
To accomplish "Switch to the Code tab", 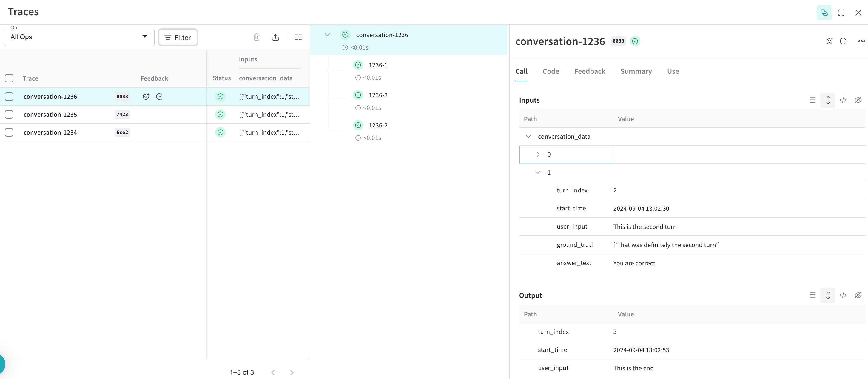I will (x=551, y=71).
